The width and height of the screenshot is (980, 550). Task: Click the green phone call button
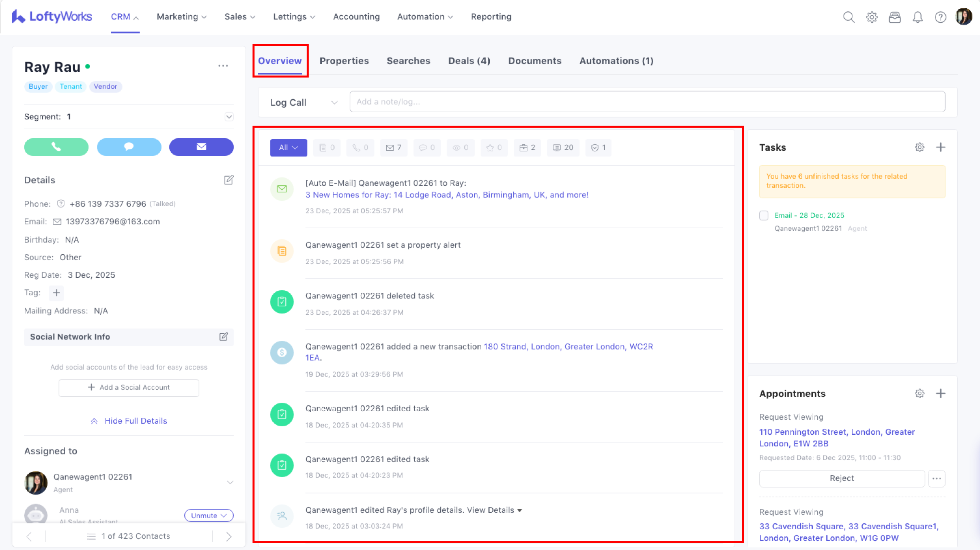[x=56, y=147]
